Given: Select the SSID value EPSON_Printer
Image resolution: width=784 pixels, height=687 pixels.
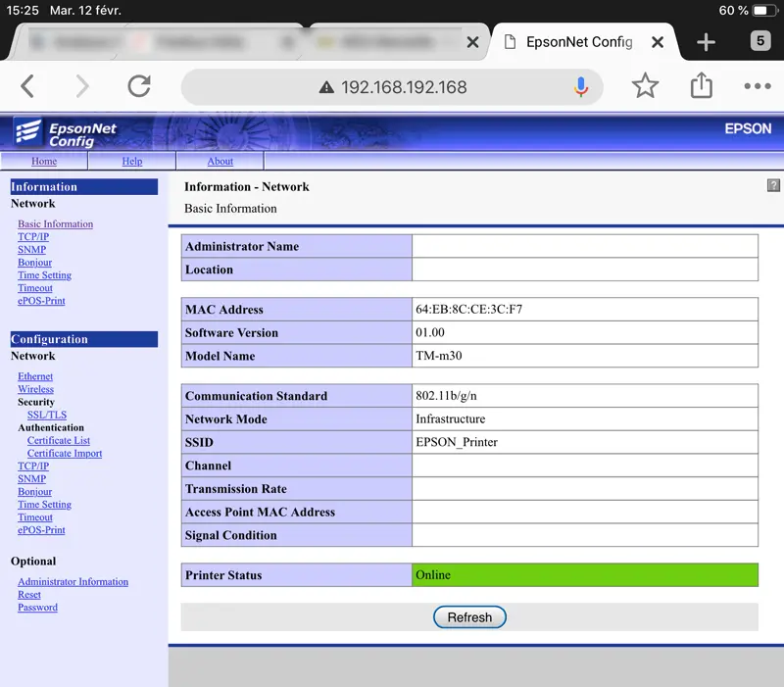Looking at the screenshot, I should [457, 442].
